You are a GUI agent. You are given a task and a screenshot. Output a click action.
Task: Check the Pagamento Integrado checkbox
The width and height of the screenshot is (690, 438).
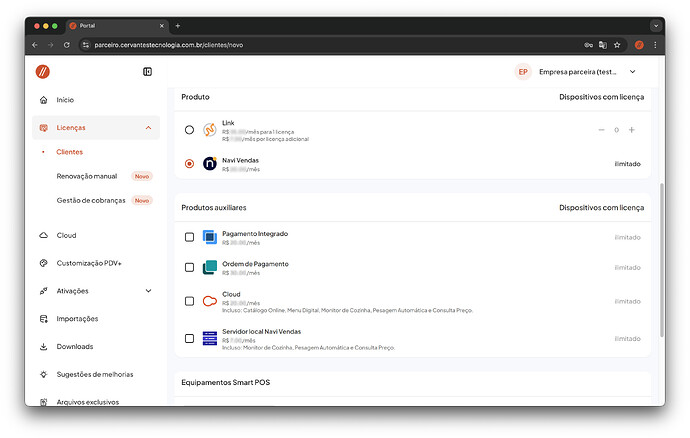[x=190, y=237]
